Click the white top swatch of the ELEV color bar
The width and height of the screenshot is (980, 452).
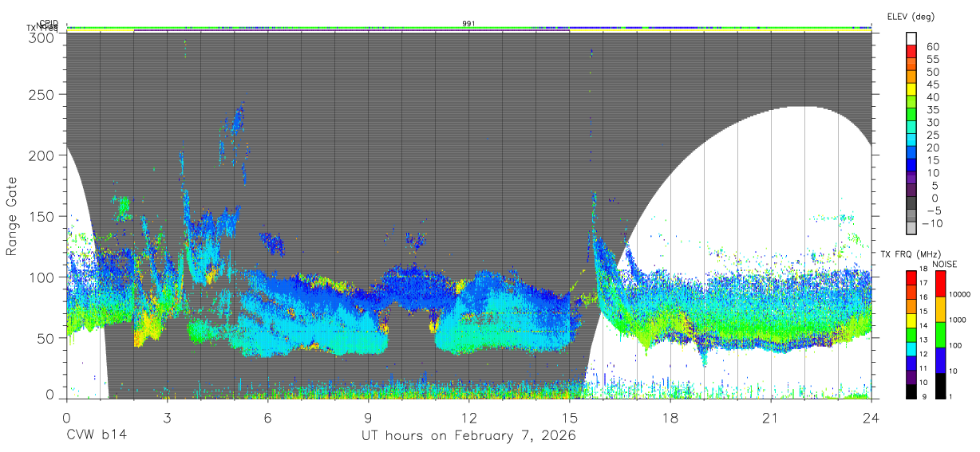[911, 38]
